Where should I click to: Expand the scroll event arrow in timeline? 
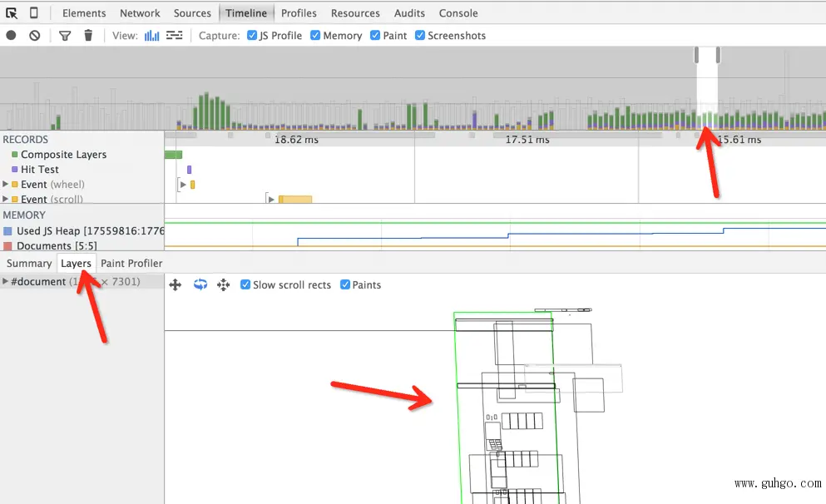click(x=271, y=199)
